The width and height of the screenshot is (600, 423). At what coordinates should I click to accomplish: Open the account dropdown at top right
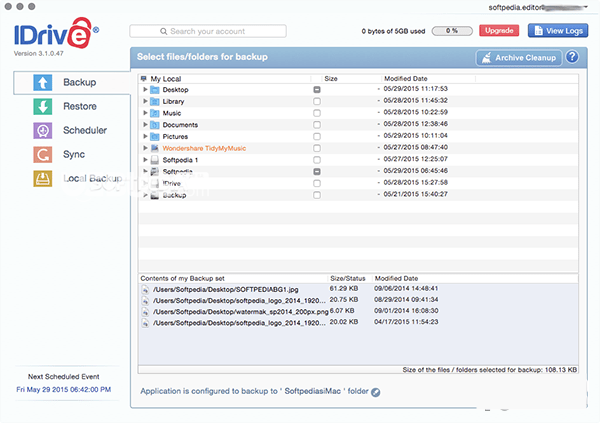click(x=585, y=7)
